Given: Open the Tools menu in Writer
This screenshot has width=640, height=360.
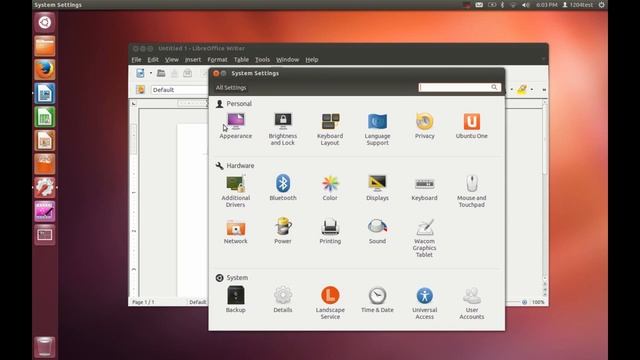Looking at the screenshot, I should pos(262,60).
